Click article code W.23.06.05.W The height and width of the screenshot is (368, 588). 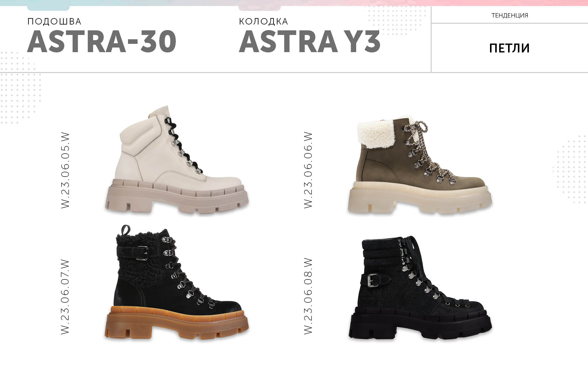(66, 171)
